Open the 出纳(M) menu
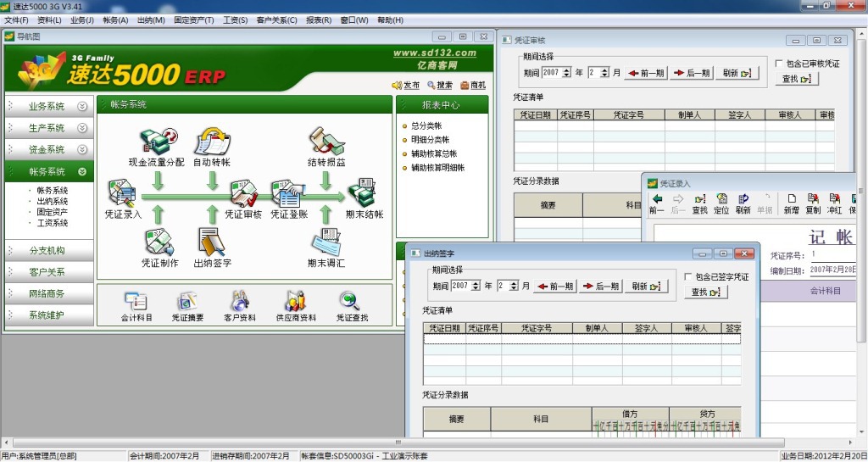868x462 pixels. [x=151, y=19]
